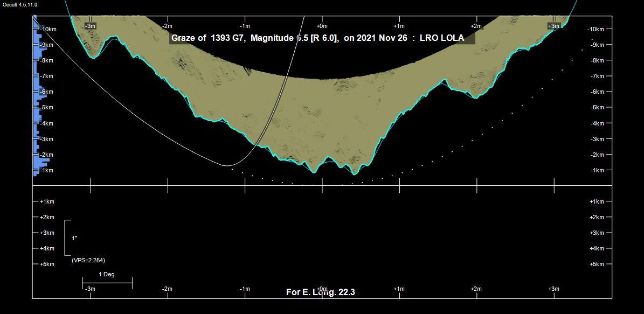Click the 1" arcsecond scale bracket
Image resolution: width=644 pixels, height=314 pixels.
click(66, 238)
